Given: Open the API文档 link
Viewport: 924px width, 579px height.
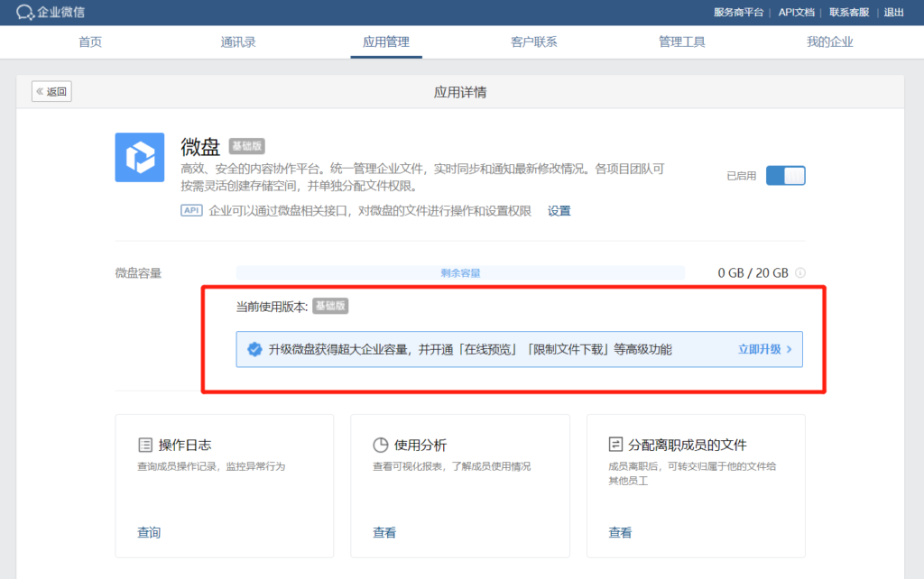Looking at the screenshot, I should point(796,13).
